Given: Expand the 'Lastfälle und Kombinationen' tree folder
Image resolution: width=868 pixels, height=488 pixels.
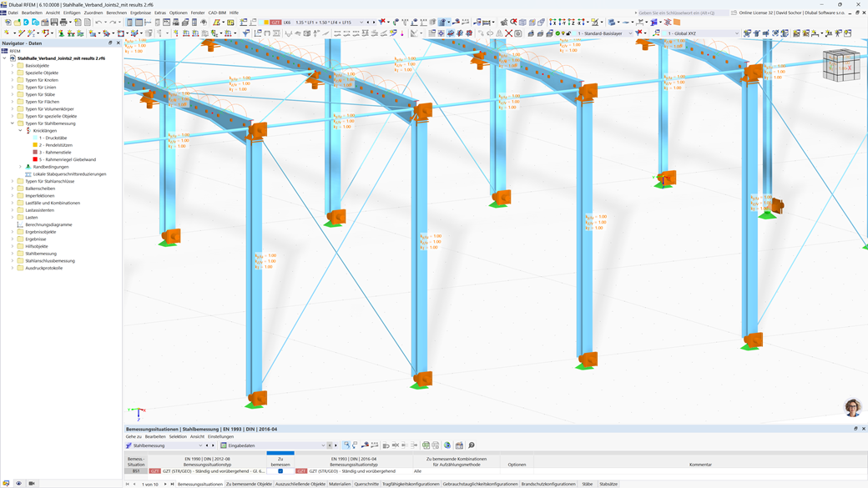Looking at the screenshot, I should click(x=13, y=203).
